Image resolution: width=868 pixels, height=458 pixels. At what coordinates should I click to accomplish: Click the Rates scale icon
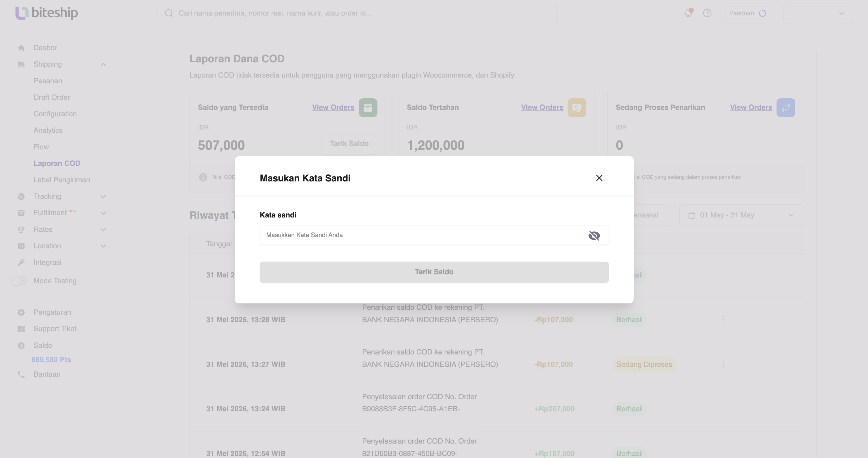(x=21, y=229)
